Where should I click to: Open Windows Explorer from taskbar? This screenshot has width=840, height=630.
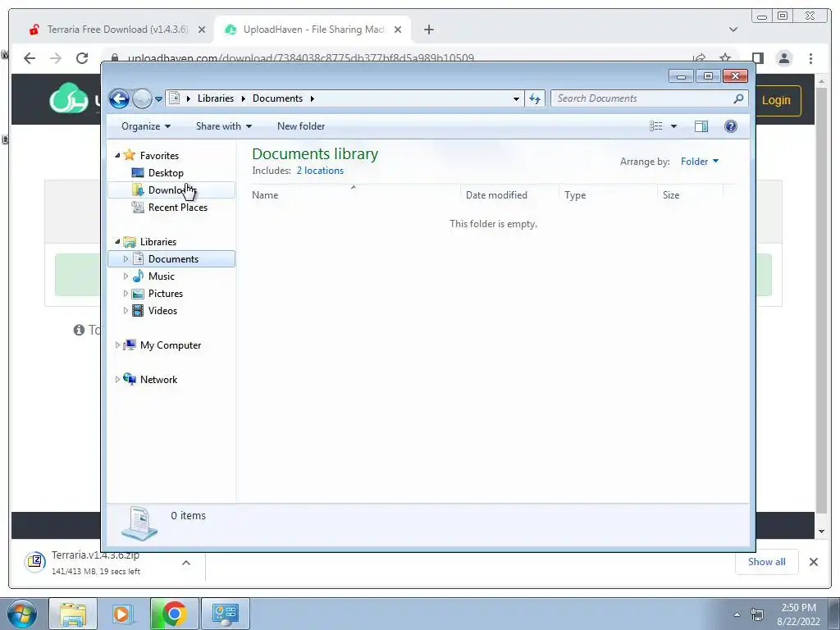(73, 614)
